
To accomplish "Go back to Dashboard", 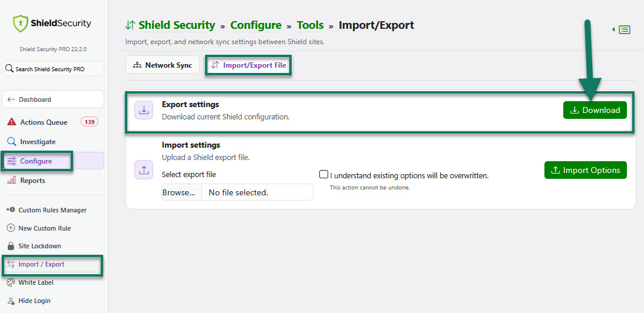I will pyautogui.click(x=54, y=99).
